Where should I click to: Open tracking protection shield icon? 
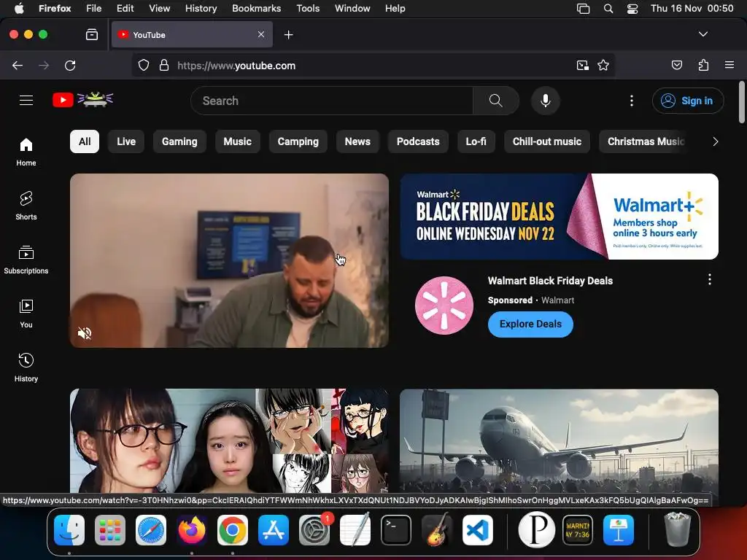coord(144,65)
